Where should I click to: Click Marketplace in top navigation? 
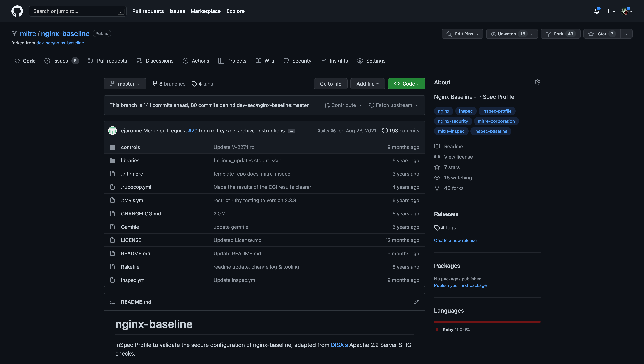click(x=206, y=11)
